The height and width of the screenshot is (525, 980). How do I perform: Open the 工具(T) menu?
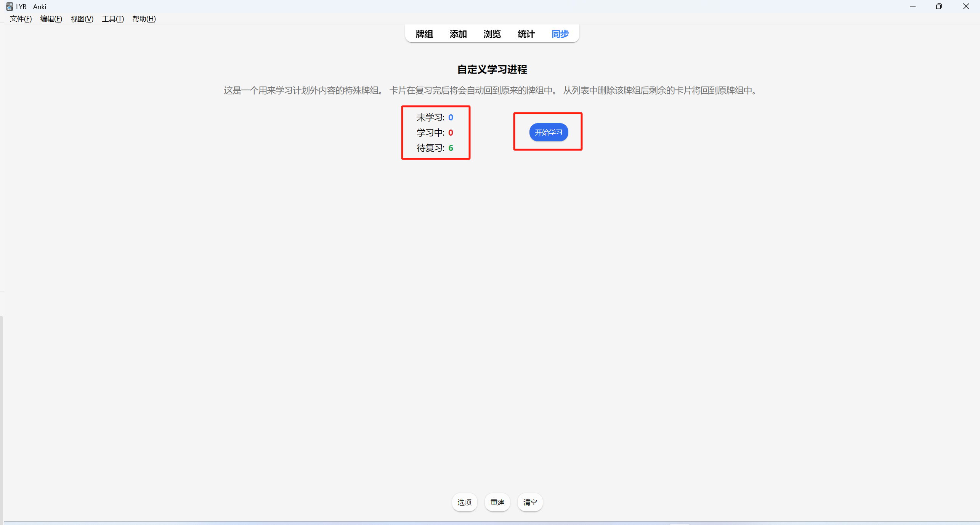click(113, 19)
